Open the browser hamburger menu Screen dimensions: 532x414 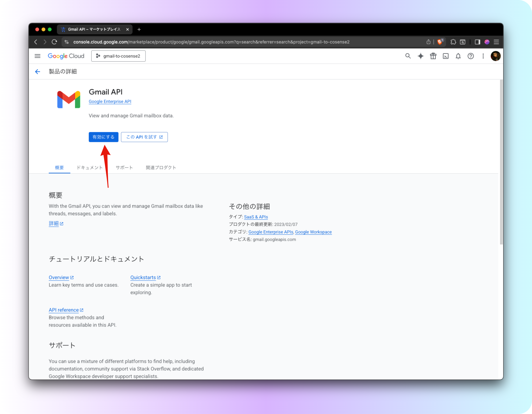[x=496, y=42]
